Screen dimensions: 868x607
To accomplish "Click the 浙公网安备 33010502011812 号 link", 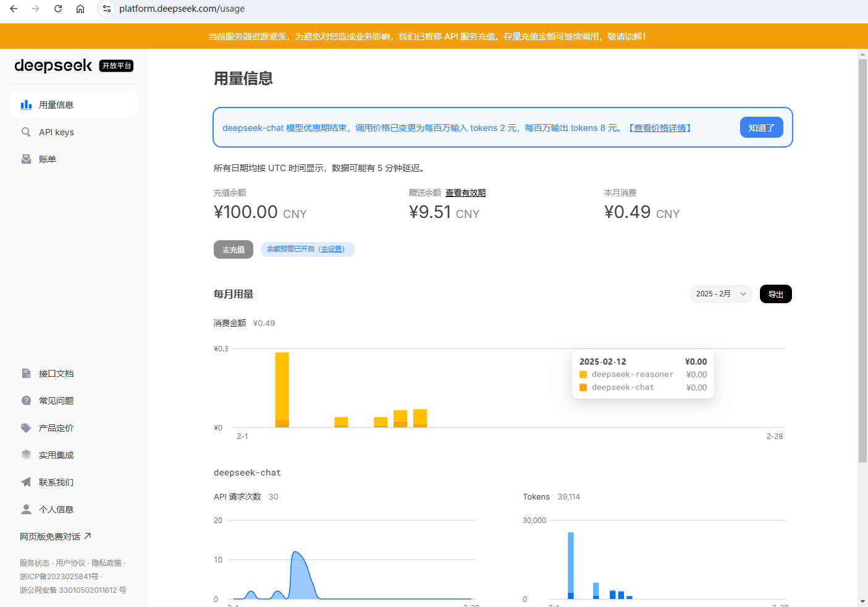I will click(x=73, y=590).
